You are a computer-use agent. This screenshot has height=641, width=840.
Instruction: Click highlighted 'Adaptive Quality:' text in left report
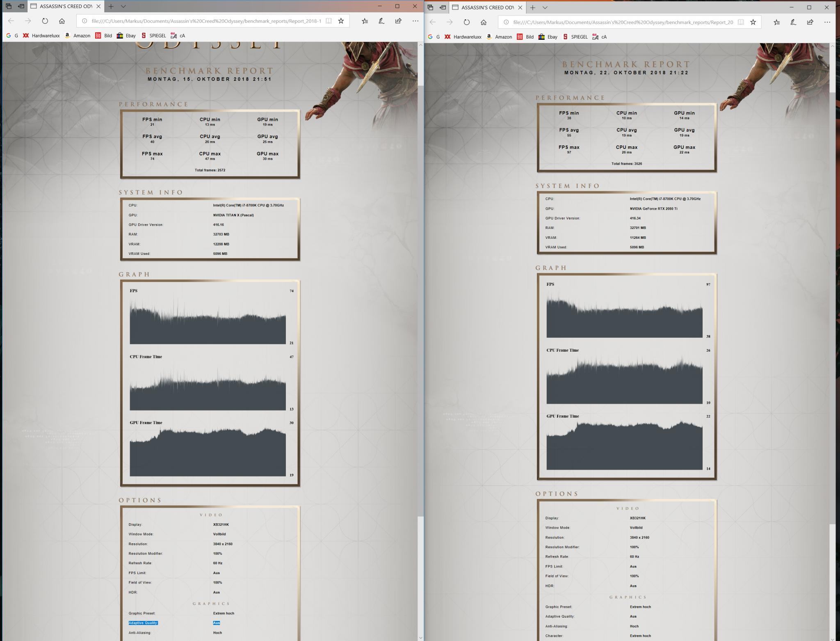pos(143,623)
